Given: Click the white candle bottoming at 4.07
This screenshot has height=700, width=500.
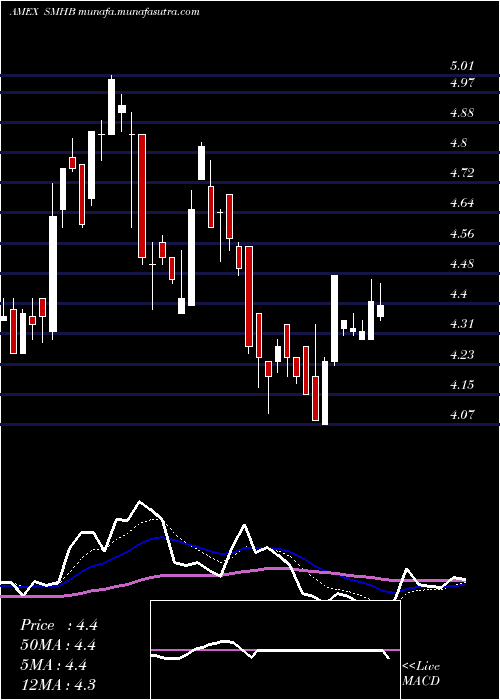Looking at the screenshot, I should (x=325, y=393).
